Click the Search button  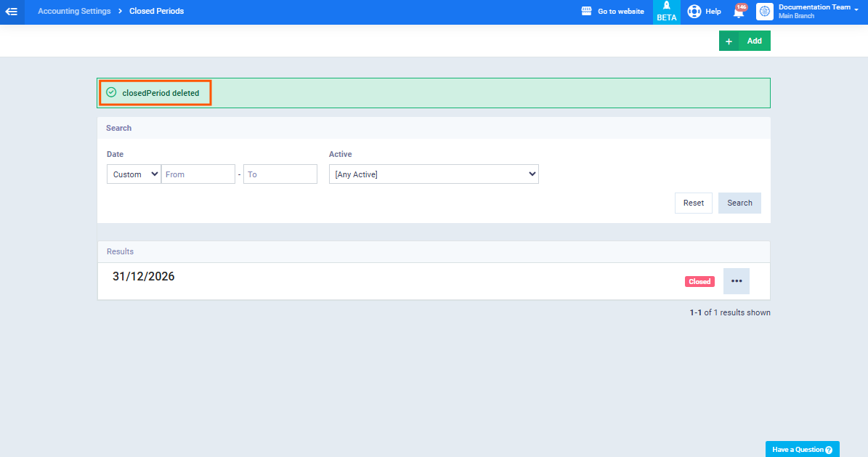click(739, 203)
